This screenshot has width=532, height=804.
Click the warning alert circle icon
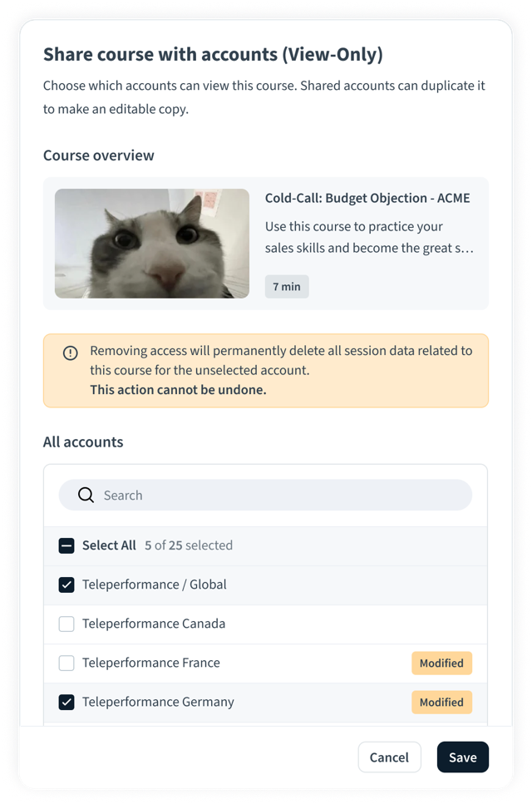[71, 353]
